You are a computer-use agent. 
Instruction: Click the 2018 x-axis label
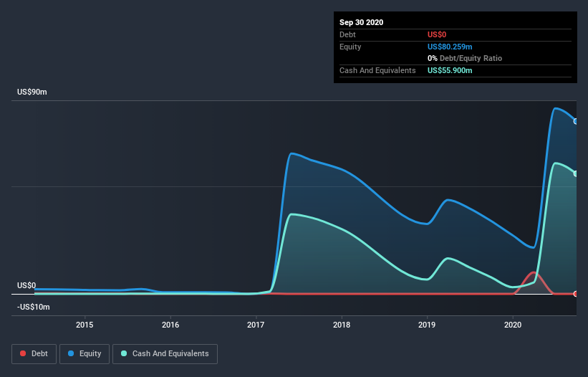(x=342, y=325)
